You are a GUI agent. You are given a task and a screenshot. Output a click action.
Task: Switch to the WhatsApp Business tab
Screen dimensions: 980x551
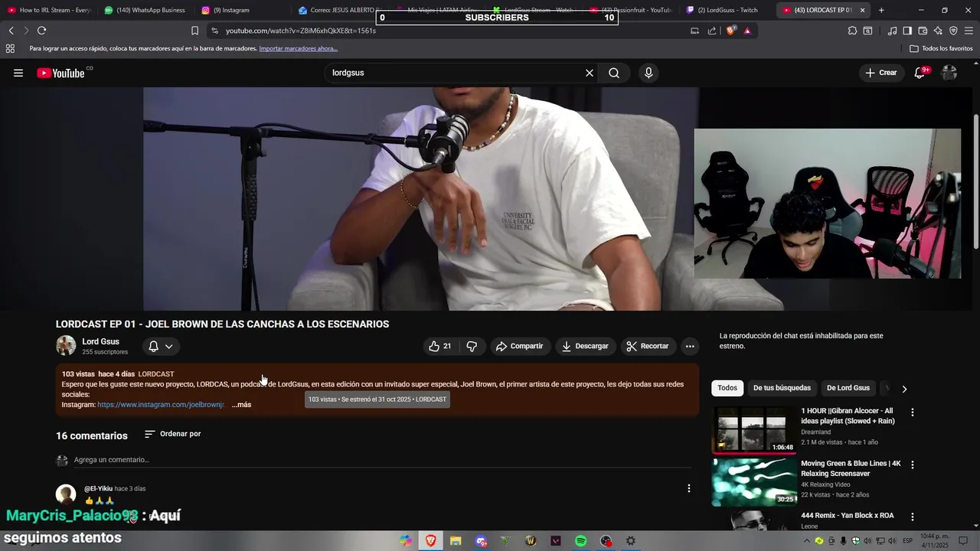tap(144, 10)
